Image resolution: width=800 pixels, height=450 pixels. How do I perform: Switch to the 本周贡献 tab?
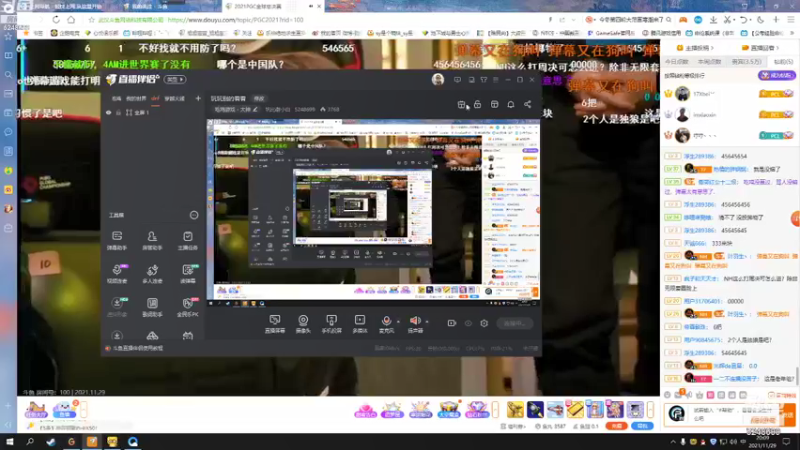[709, 62]
